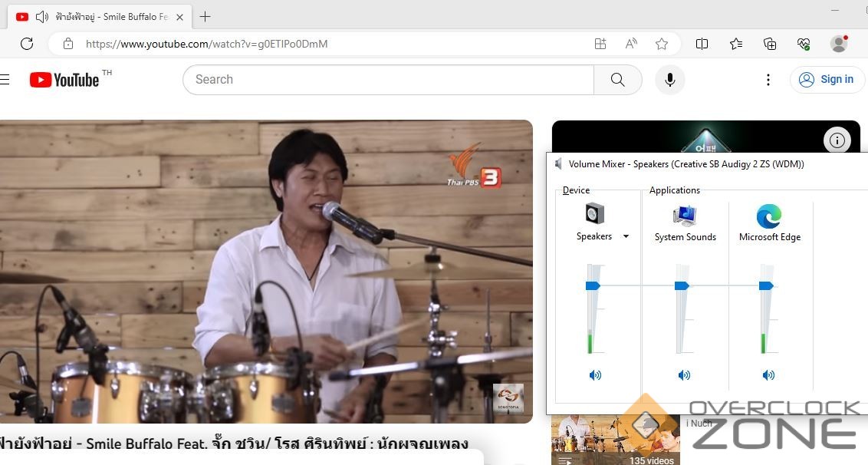
Task: Click the YouTube search magnifier button
Action: pos(618,80)
